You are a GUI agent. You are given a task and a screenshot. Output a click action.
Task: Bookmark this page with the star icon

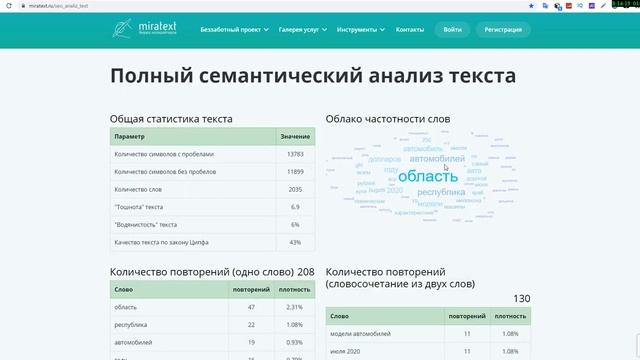pyautogui.click(x=531, y=6)
